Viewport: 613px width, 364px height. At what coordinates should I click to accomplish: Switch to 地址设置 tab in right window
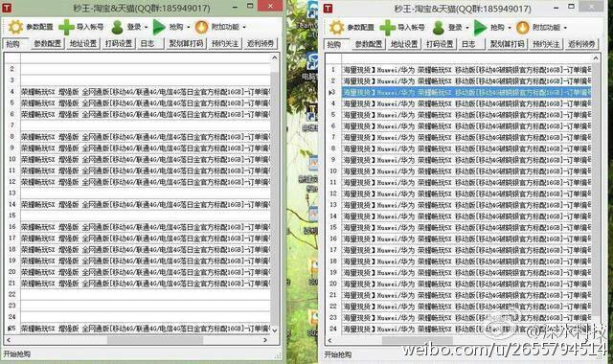click(x=404, y=44)
